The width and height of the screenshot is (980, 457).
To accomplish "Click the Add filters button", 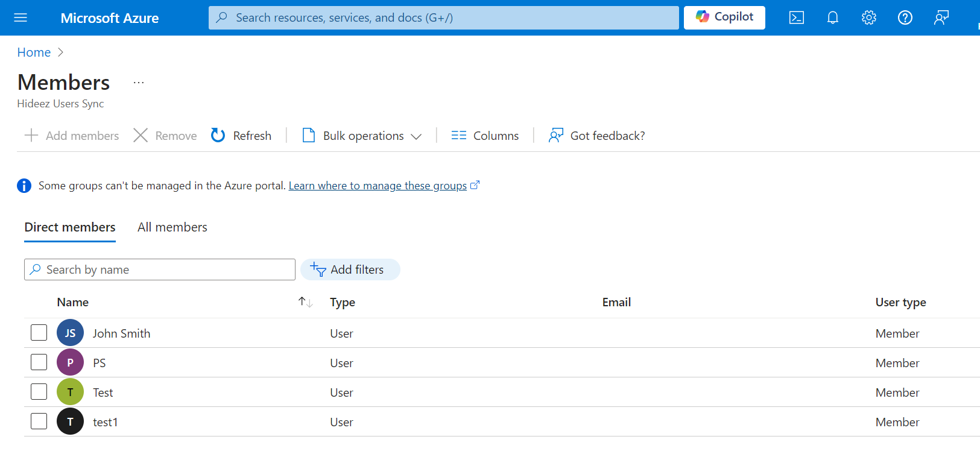I will [x=350, y=269].
